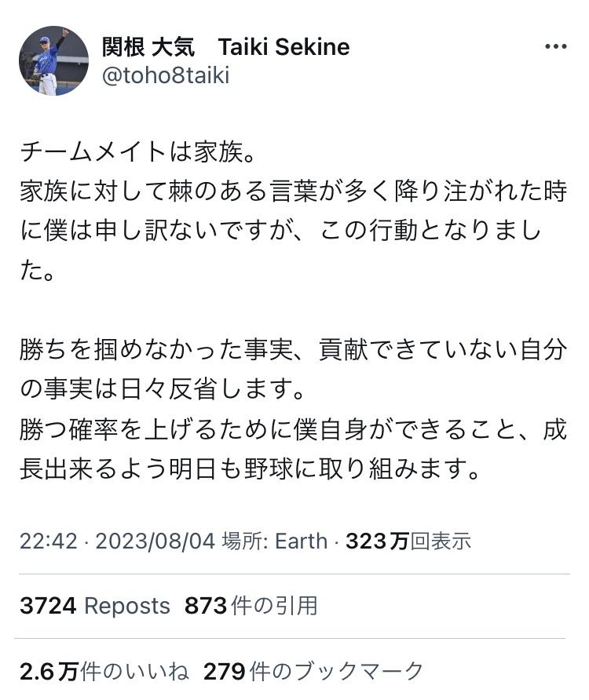Select the Earth location label

point(301,541)
